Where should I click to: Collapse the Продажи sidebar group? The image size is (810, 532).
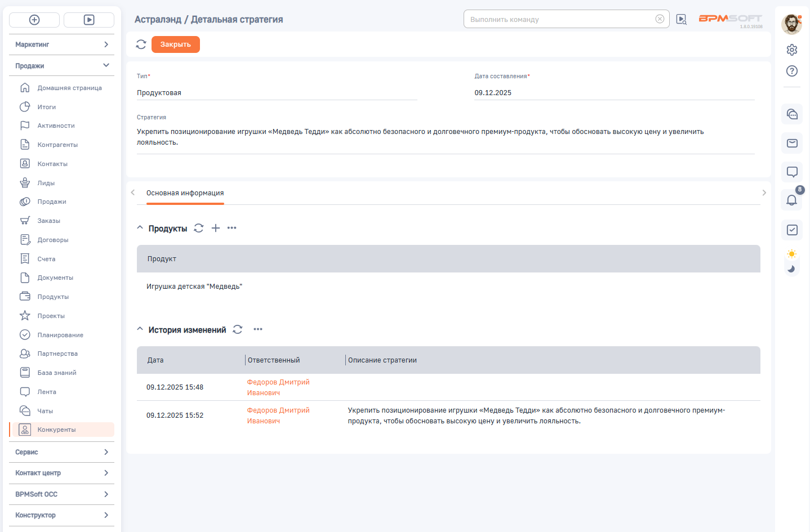coord(61,66)
